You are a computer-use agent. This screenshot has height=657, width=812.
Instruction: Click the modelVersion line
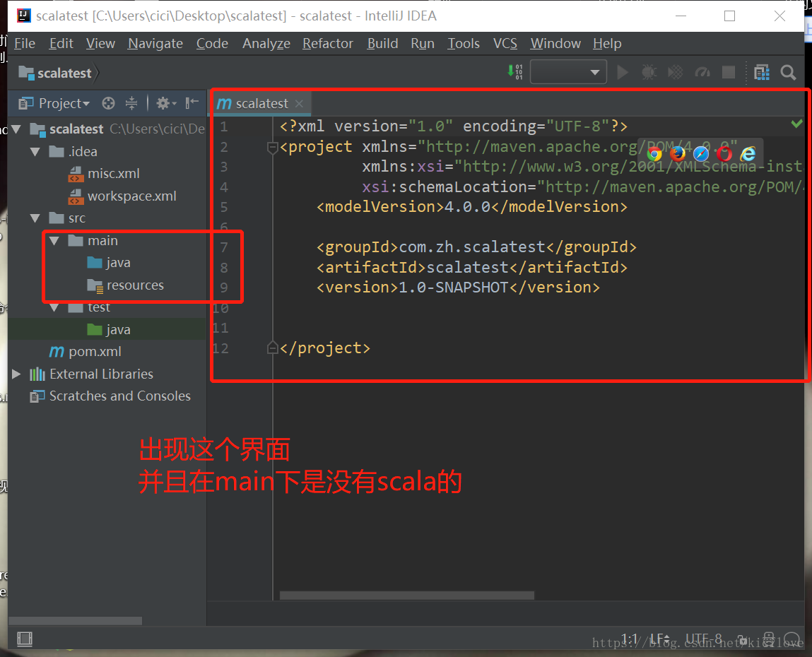(x=472, y=207)
